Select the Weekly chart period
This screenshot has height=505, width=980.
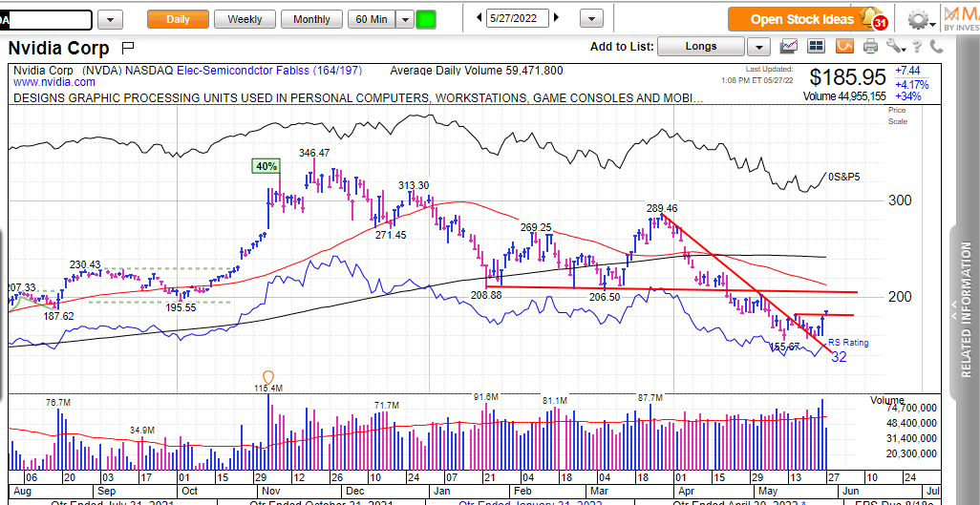coord(245,19)
